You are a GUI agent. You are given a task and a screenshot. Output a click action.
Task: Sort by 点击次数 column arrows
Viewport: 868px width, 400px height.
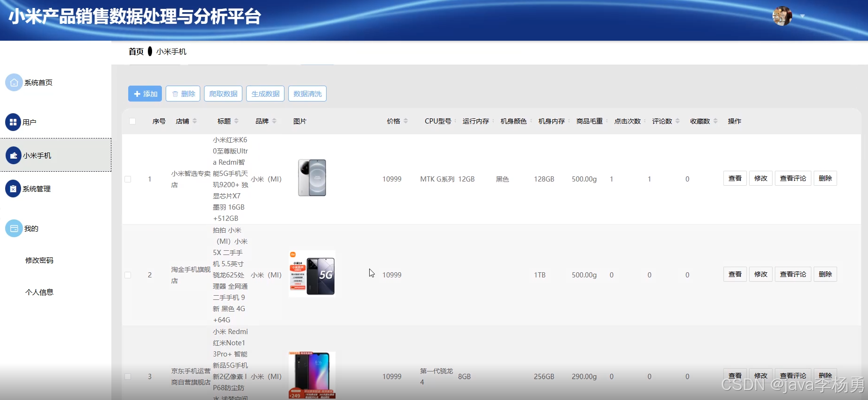(x=645, y=121)
